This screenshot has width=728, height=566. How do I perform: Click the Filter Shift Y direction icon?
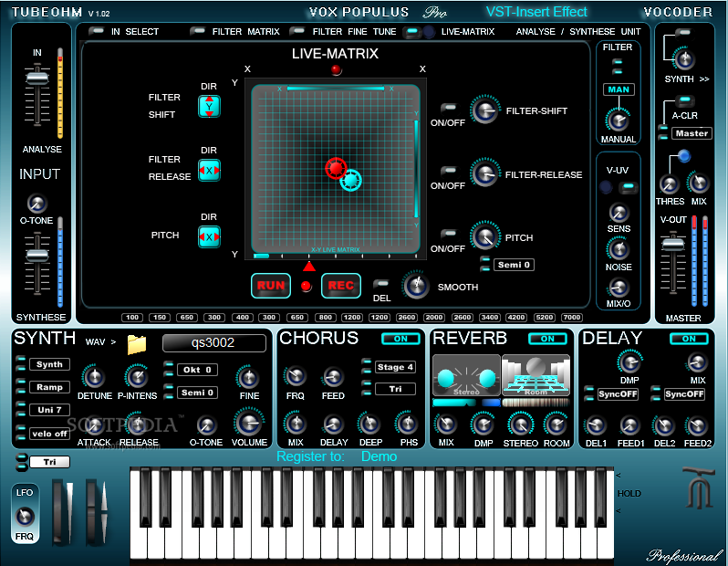tap(210, 107)
